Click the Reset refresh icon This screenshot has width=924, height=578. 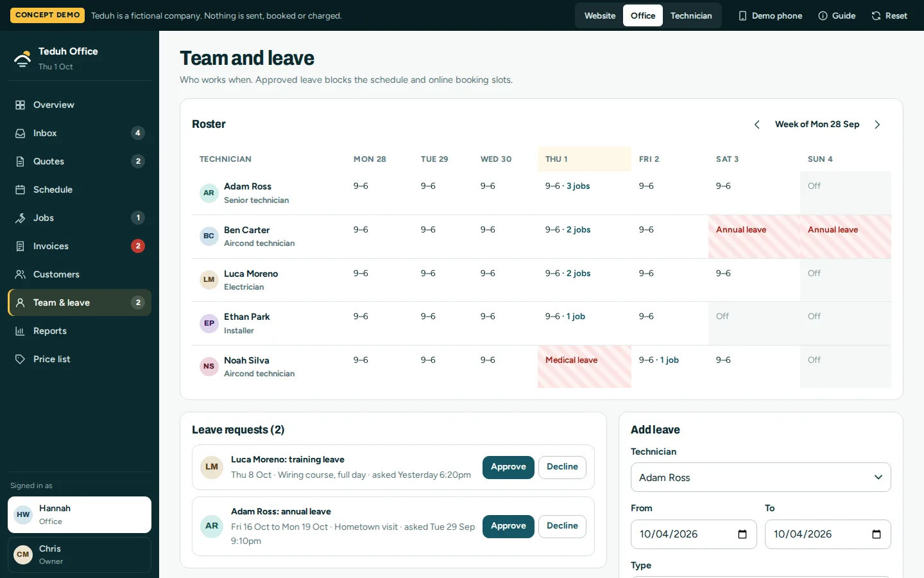coord(876,15)
